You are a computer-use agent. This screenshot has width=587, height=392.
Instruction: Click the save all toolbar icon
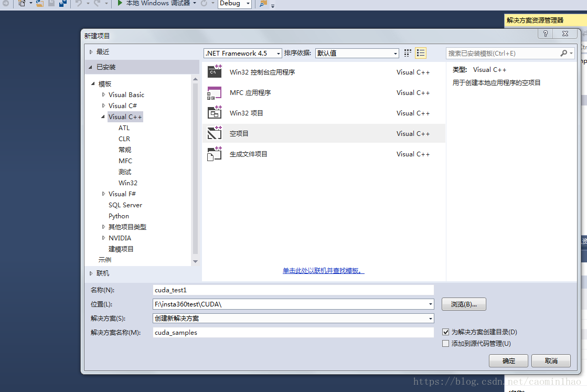(62, 3)
